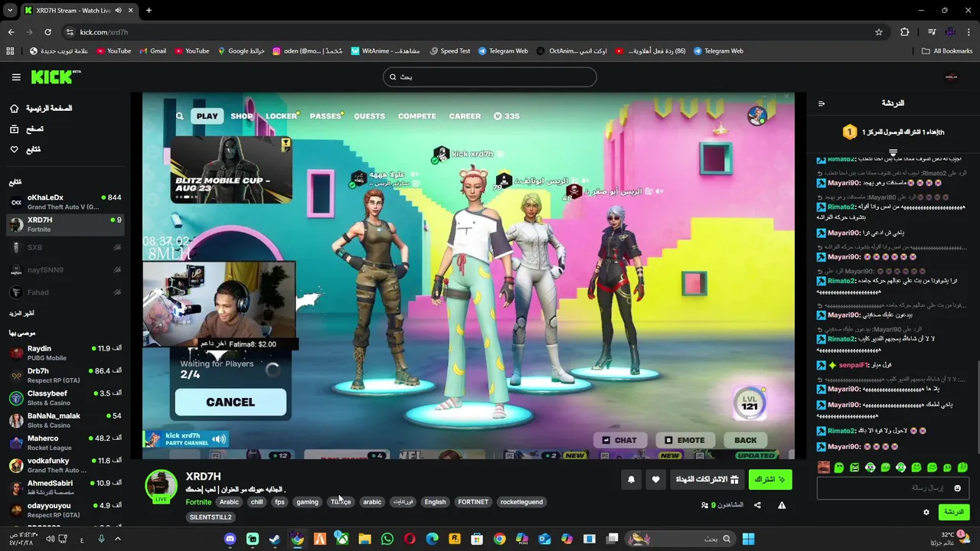Screen dimensions: 980x551
Task: Open the emoji picker in message box
Action: [957, 488]
